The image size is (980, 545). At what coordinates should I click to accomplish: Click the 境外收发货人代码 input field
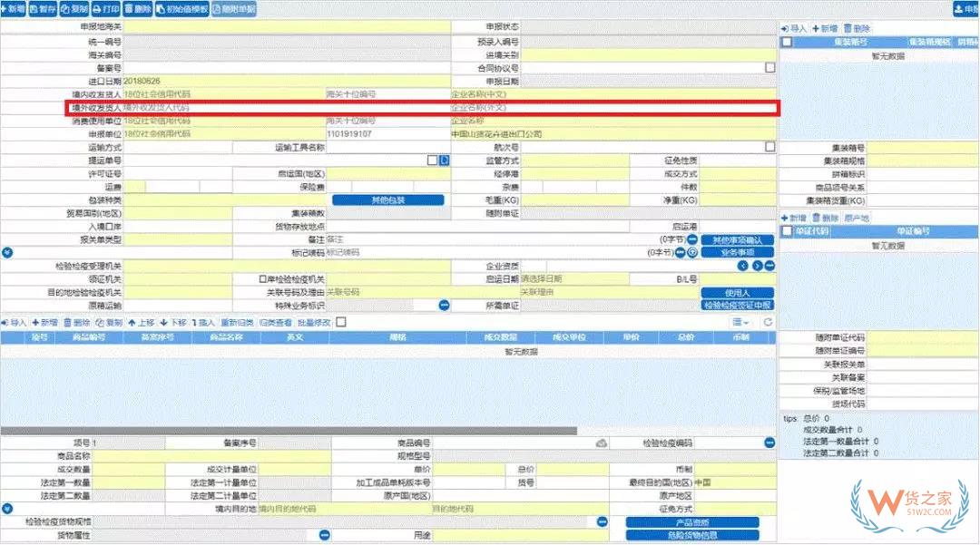click(x=286, y=108)
